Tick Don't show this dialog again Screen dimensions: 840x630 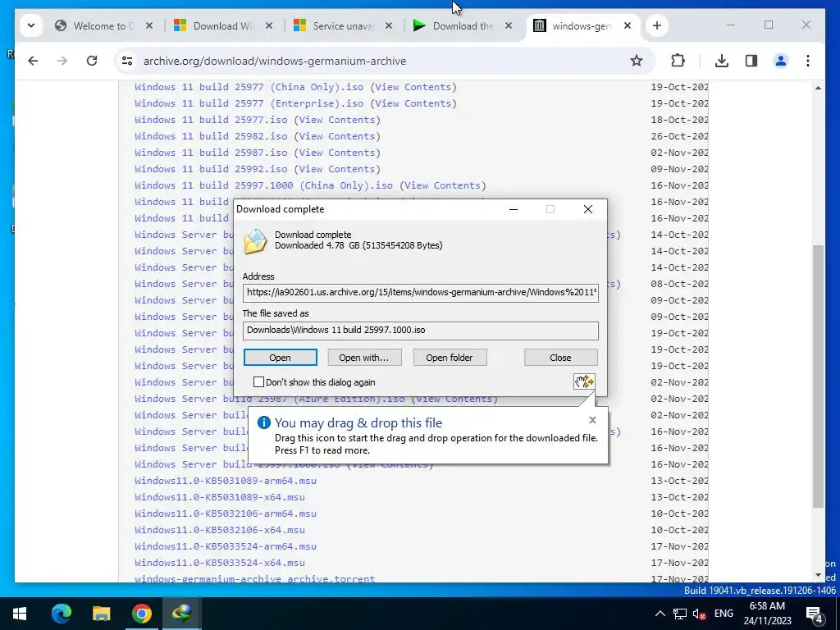[x=258, y=382]
